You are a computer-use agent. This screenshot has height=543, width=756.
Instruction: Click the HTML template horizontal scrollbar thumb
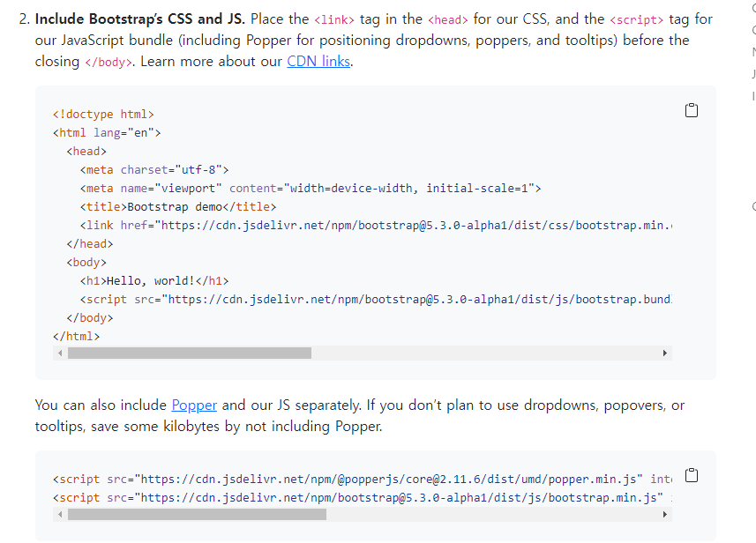point(190,353)
